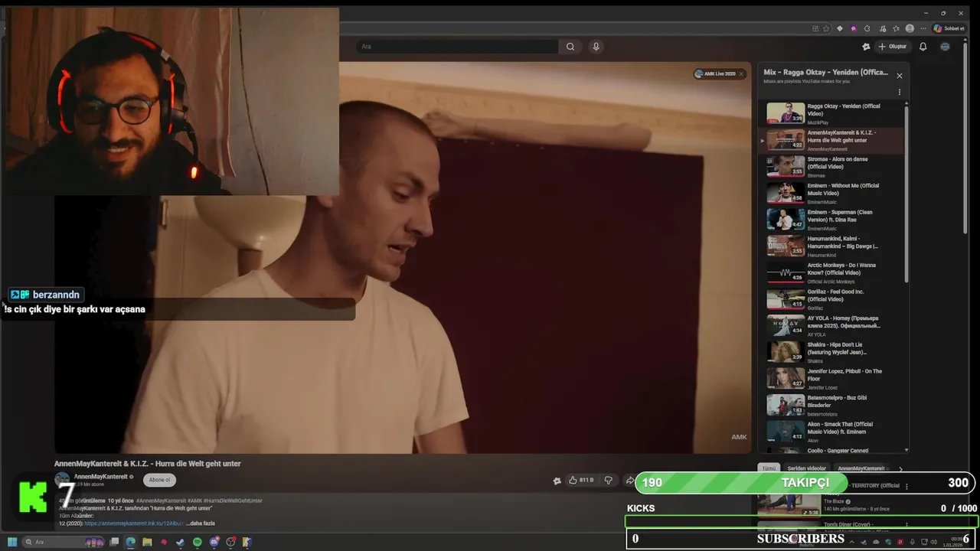The height and width of the screenshot is (551, 980).
Task: Open browser Settings and more ellipsis
Action: [923, 28]
